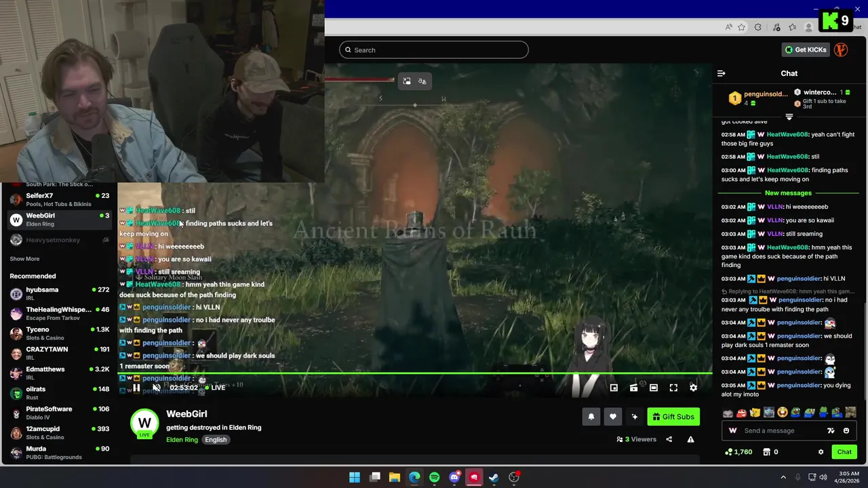Expand Show More followed channels
Screen dimensions: 868x488
24,259
